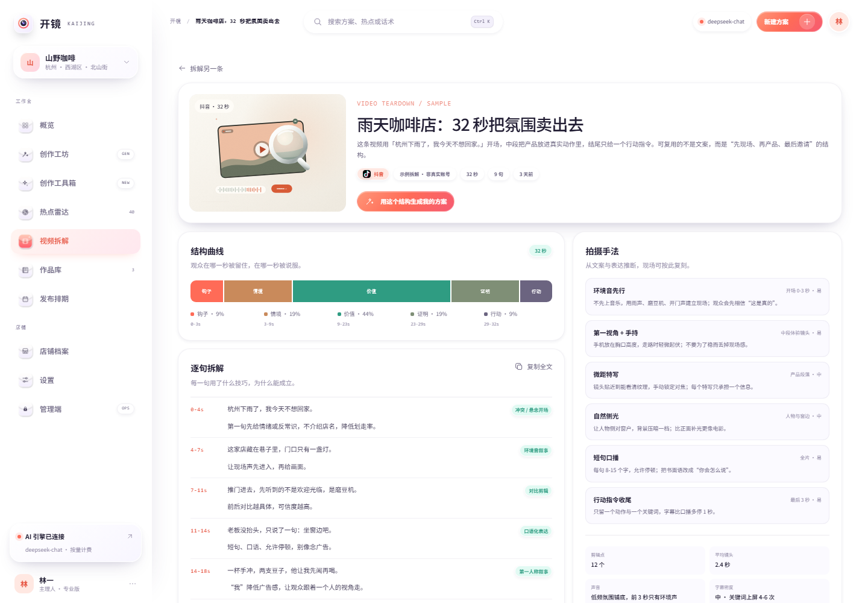
Task: Open the 短句口播 technique card
Action: click(707, 464)
